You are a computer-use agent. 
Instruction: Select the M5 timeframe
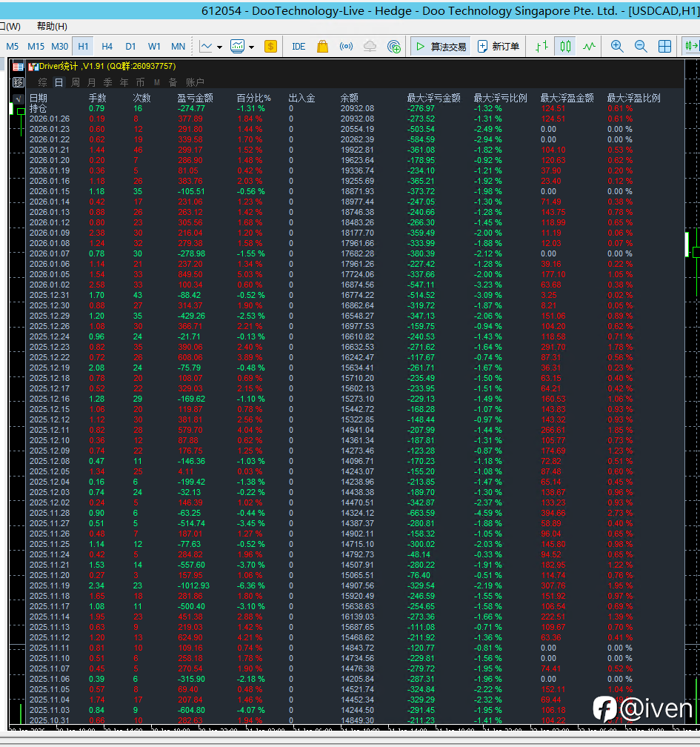(13, 46)
